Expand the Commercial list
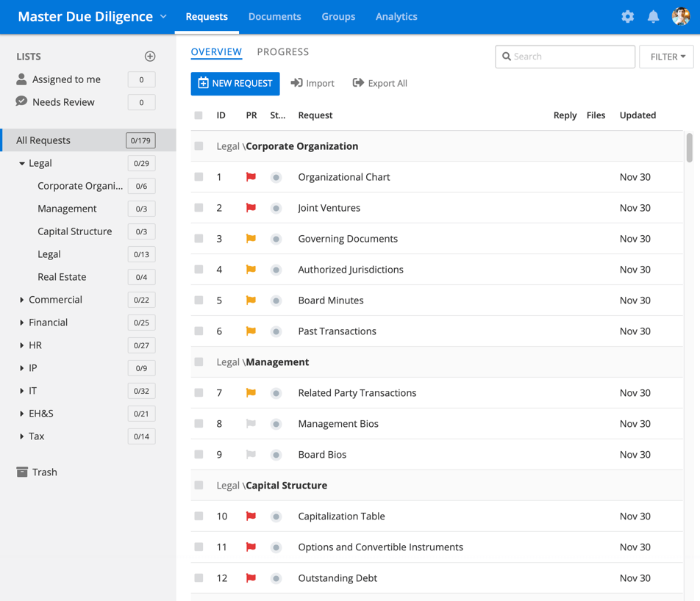 pyautogui.click(x=21, y=300)
